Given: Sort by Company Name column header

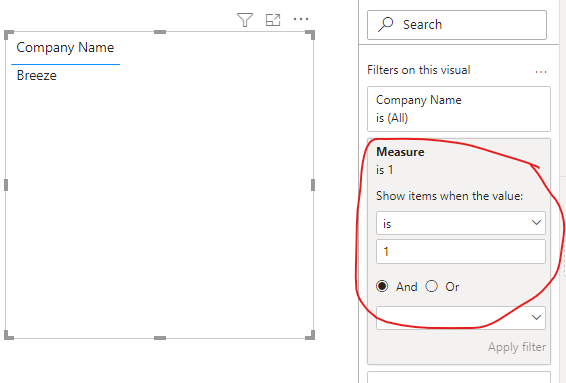Looking at the screenshot, I should [65, 48].
